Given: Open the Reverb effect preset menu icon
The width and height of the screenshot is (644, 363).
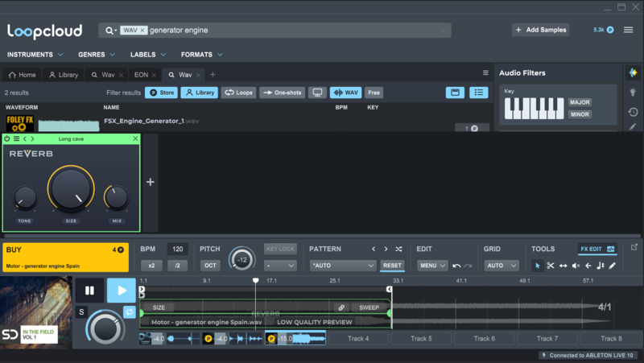Looking at the screenshot, I should coord(16,138).
